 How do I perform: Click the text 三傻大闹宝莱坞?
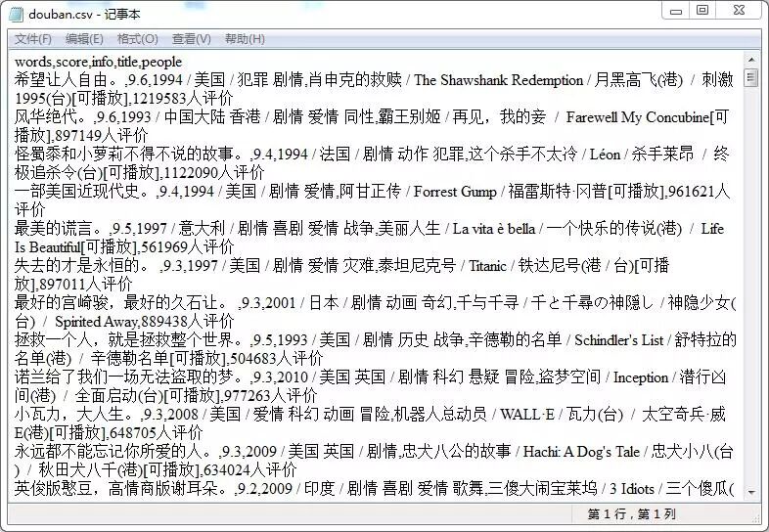[542, 489]
